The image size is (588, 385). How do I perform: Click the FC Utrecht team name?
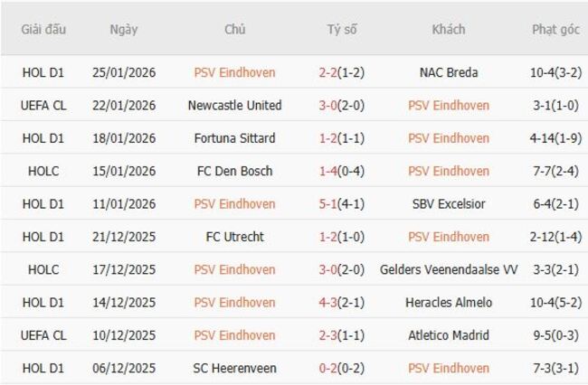pyautogui.click(x=234, y=237)
